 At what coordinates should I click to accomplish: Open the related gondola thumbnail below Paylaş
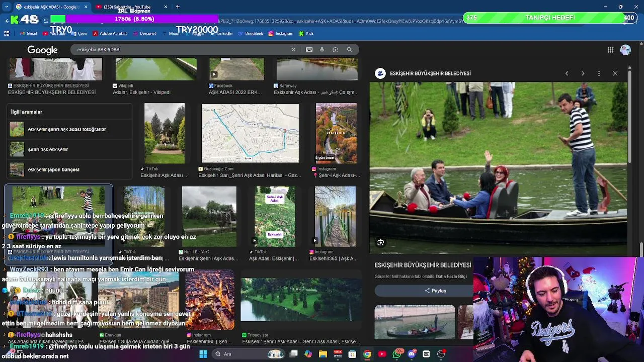[x=415, y=322]
